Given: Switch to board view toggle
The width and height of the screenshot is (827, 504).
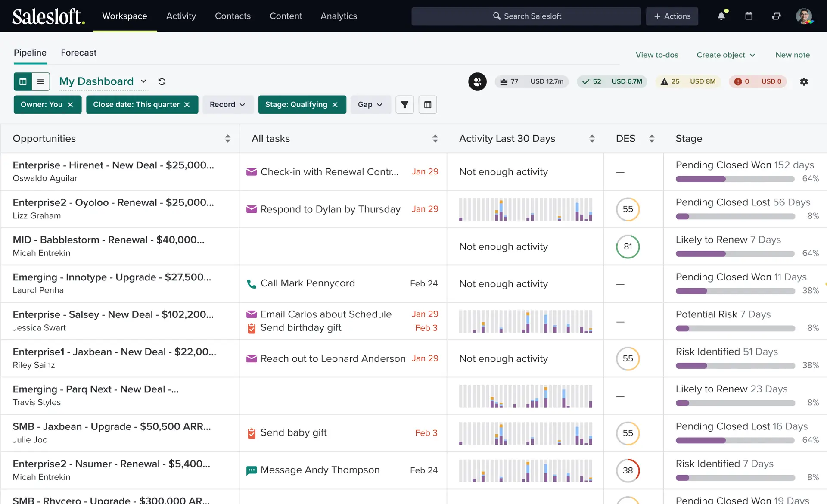Looking at the screenshot, I should pyautogui.click(x=23, y=81).
